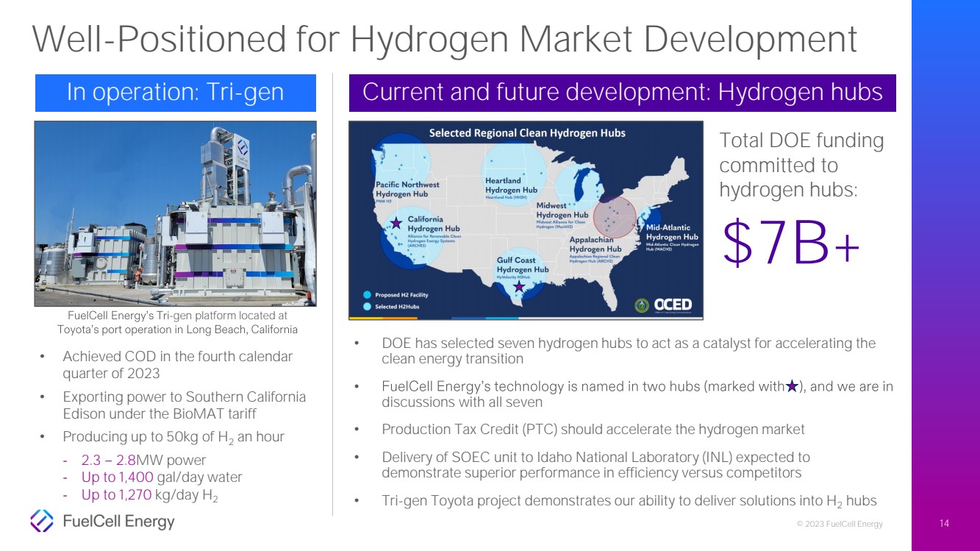Screen dimensions: 980x551
Task: Click the star icon in the bullet text
Action: tap(792, 386)
